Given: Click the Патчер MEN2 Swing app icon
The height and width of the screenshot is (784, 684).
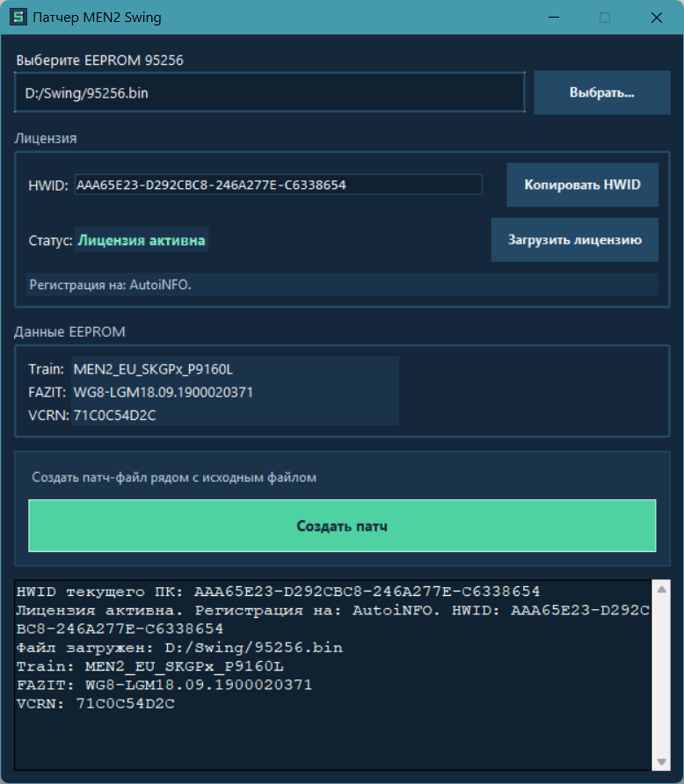Looking at the screenshot, I should coord(17,18).
